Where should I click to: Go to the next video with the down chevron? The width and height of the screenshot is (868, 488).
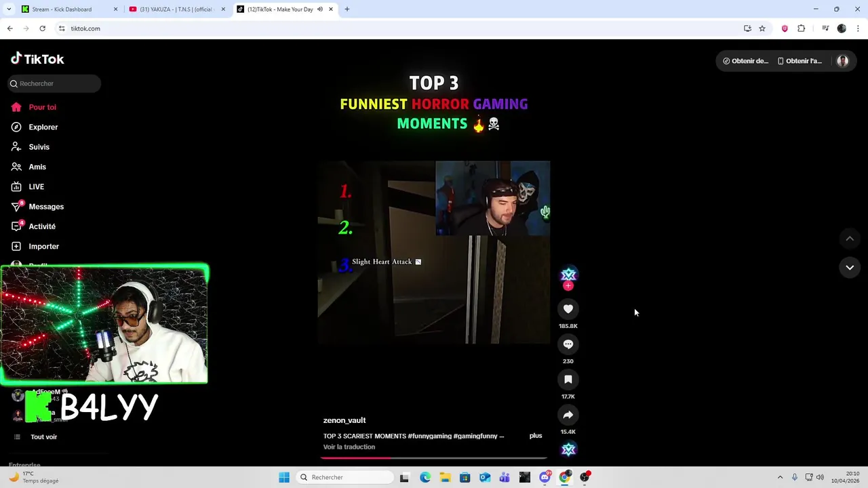850,268
